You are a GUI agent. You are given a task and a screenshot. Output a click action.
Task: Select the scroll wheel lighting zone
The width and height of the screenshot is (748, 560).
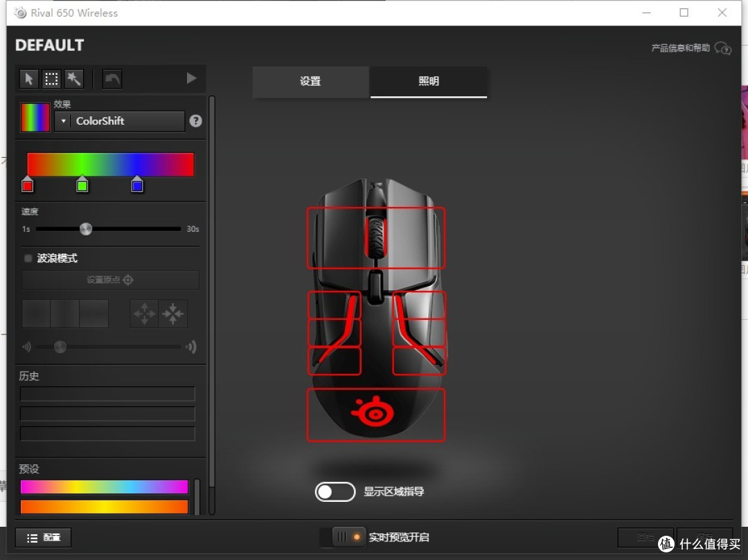click(376, 238)
